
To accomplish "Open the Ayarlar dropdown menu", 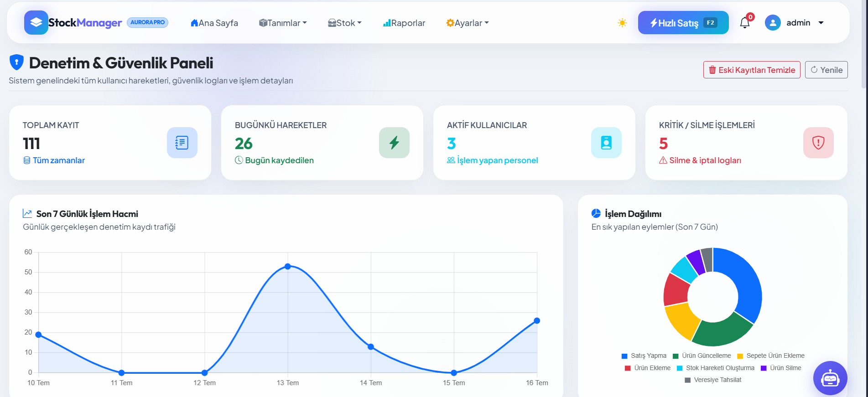I will (x=468, y=23).
